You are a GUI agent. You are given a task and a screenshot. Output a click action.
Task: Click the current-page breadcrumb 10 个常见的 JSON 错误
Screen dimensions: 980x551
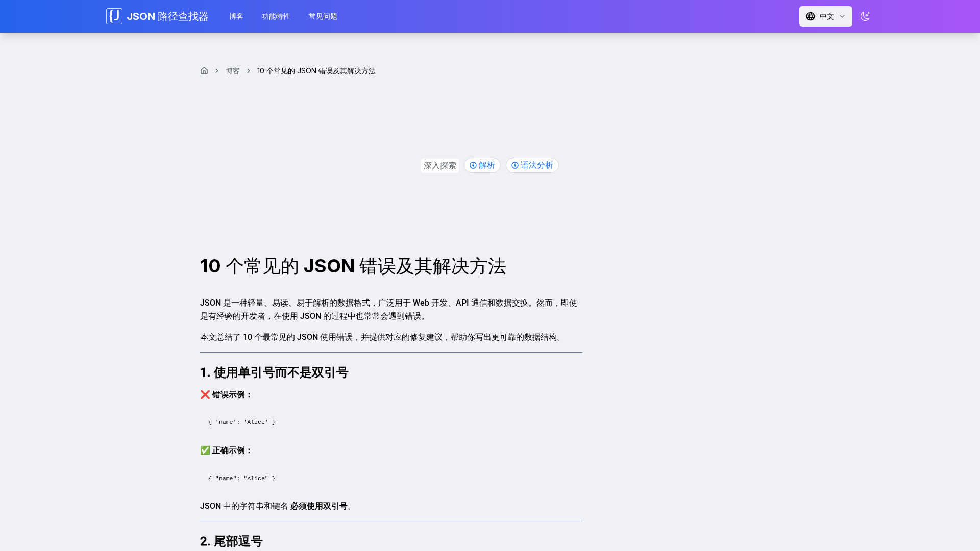[x=316, y=71]
